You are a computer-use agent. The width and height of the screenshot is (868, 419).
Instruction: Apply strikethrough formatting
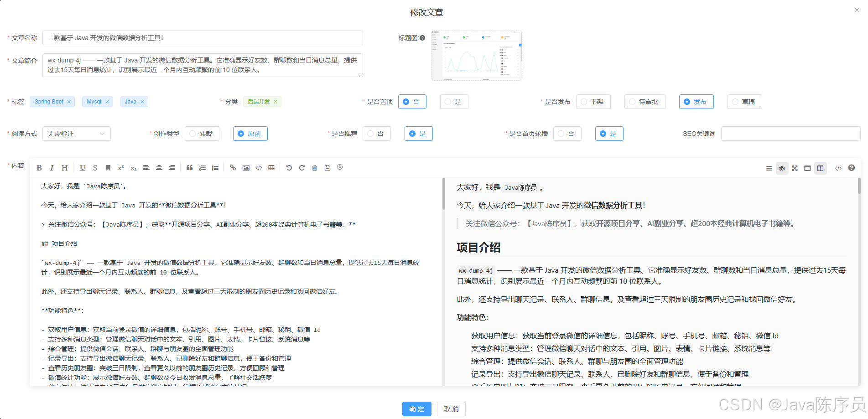pos(95,168)
